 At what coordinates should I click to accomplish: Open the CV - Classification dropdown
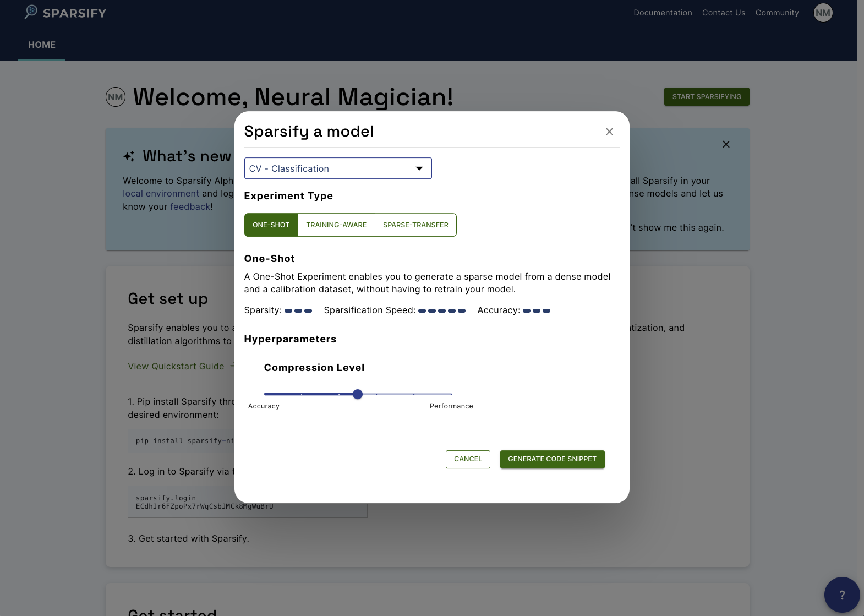point(338,168)
